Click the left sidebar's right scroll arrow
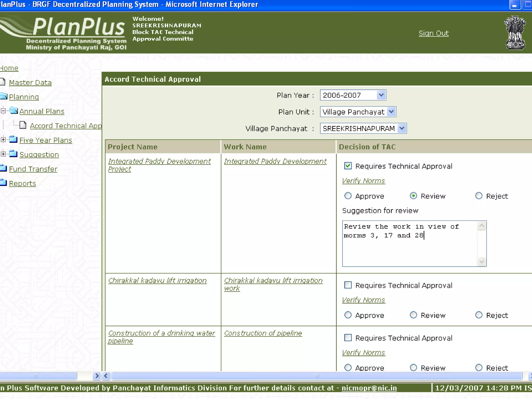The width and height of the screenshot is (532, 399). click(97, 376)
